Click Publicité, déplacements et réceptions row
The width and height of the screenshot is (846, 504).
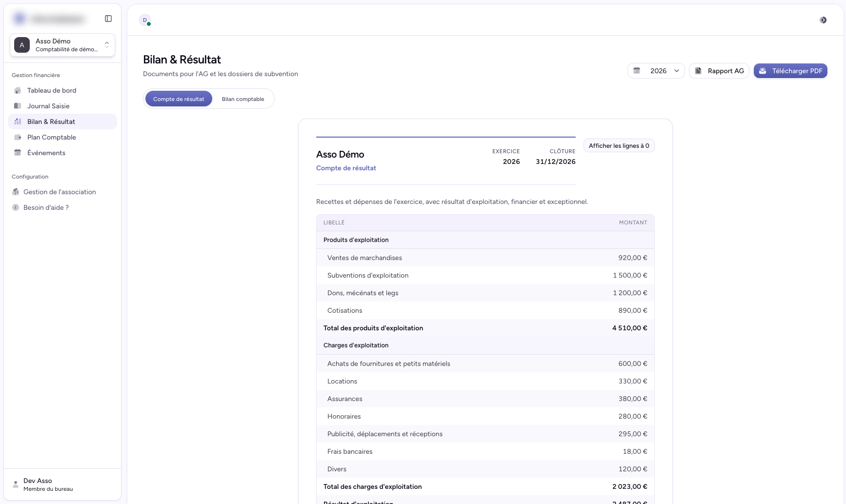485,434
